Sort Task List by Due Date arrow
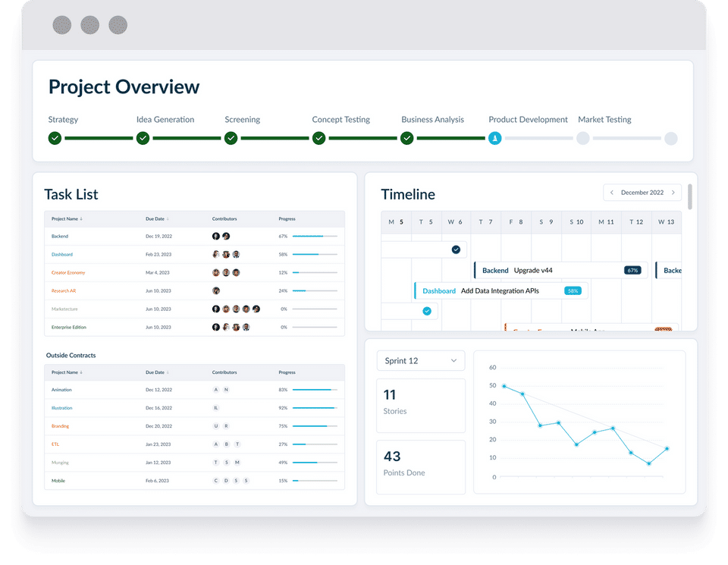The height and width of the screenshot is (565, 728). (168, 219)
